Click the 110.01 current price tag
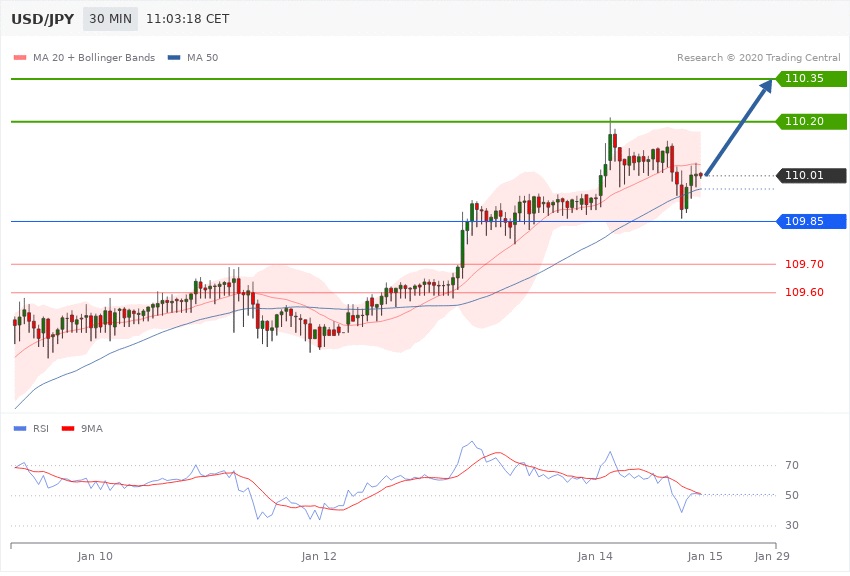 811,176
